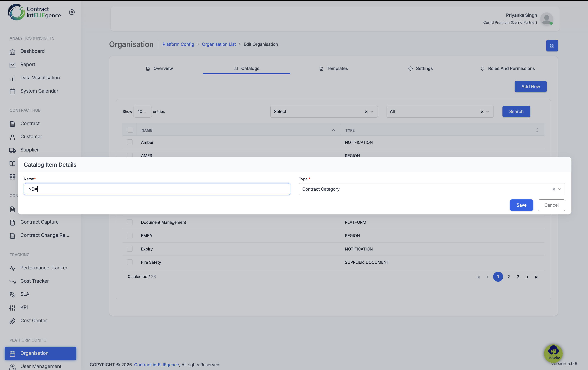Viewport: 588px width, 370px height.
Task: Click the Search button
Action: click(x=516, y=112)
